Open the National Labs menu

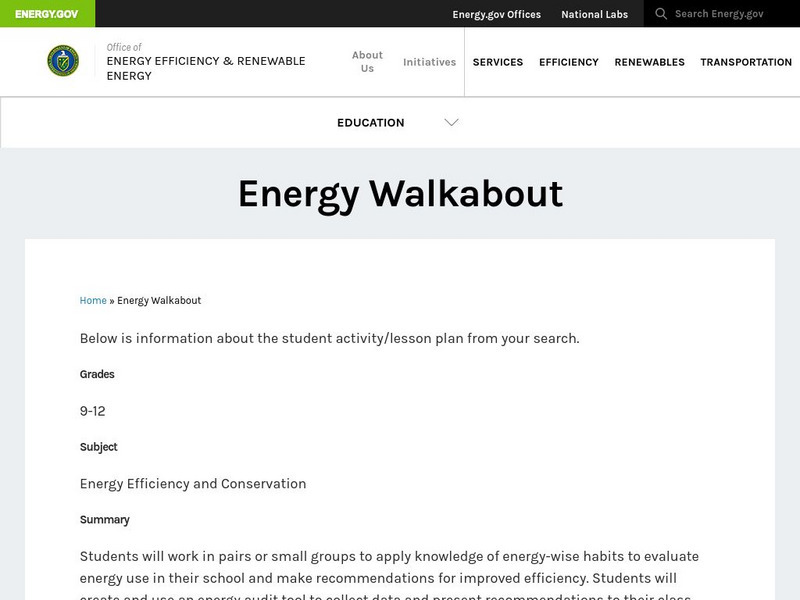594,14
